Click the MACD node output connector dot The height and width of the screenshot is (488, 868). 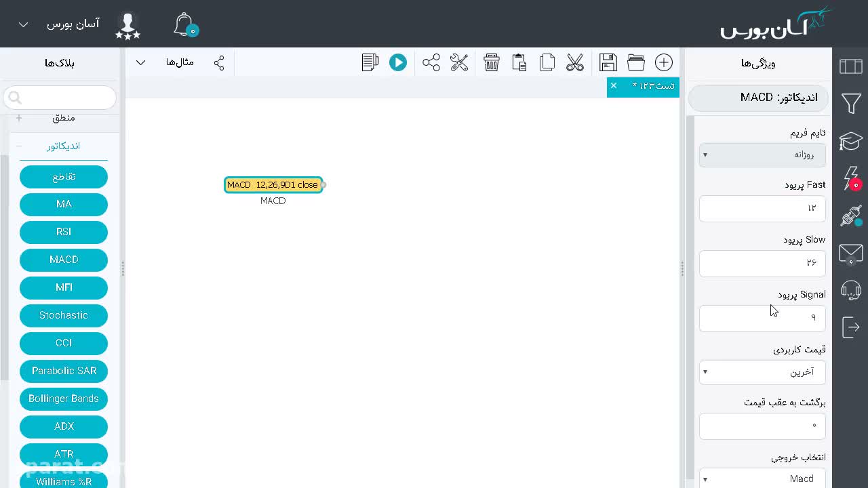[x=324, y=185]
